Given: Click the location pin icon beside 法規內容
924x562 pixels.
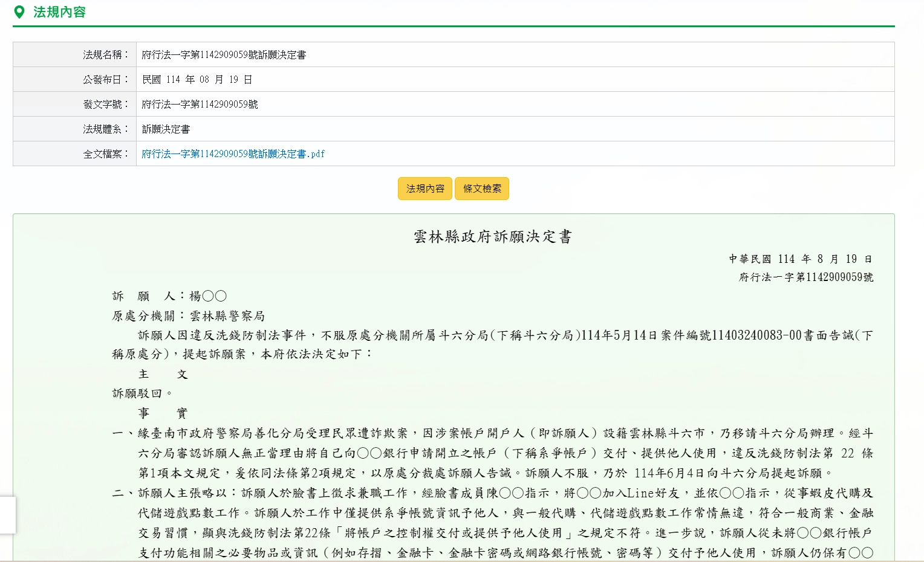Looking at the screenshot, I should click(x=20, y=10).
